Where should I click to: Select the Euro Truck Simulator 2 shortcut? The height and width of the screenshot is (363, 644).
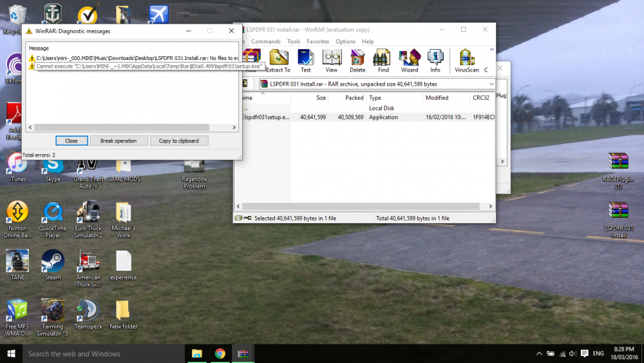click(x=88, y=219)
